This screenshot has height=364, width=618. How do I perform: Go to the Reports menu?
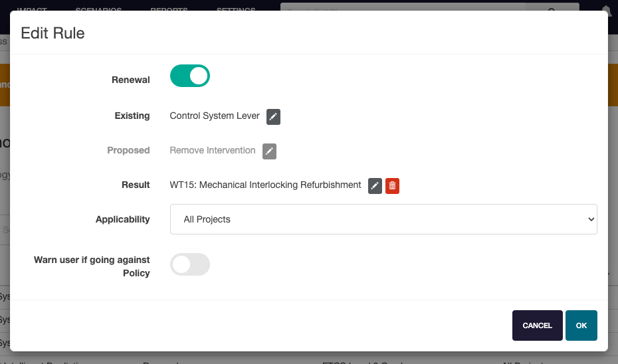click(169, 9)
